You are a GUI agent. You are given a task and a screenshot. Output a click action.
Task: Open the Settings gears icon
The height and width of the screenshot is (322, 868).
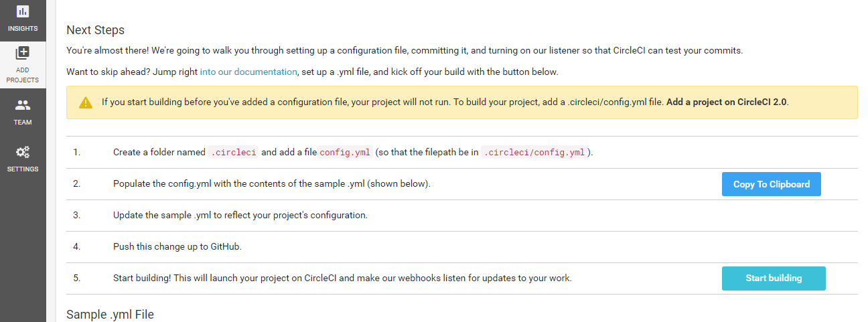pos(23,152)
